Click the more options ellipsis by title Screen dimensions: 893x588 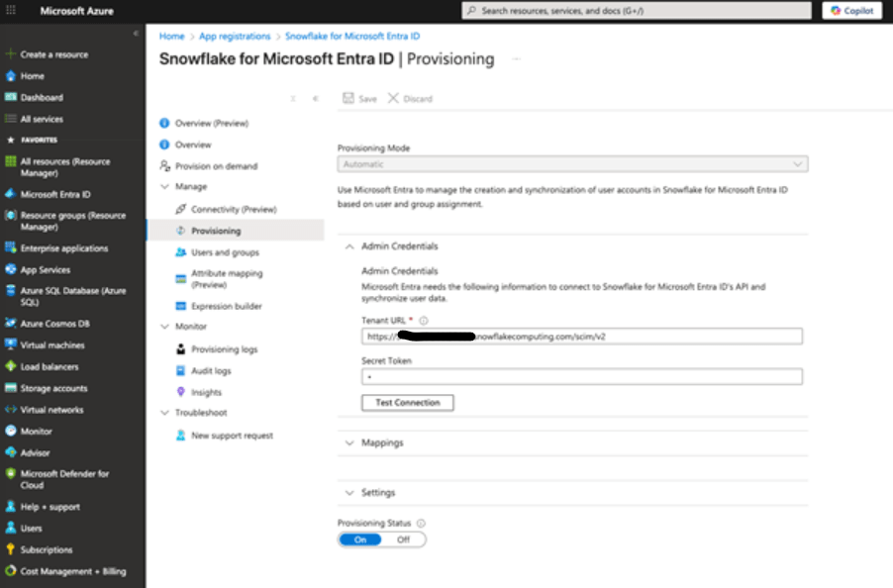point(516,58)
